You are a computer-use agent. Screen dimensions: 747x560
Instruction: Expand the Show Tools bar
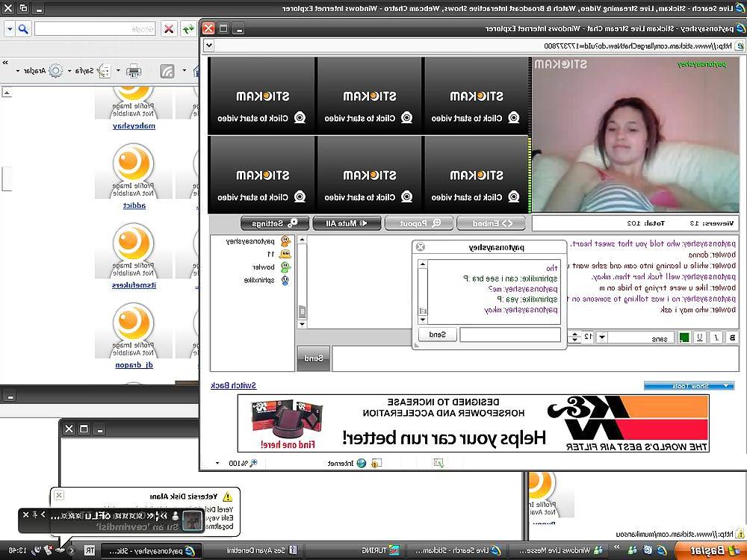click(689, 386)
